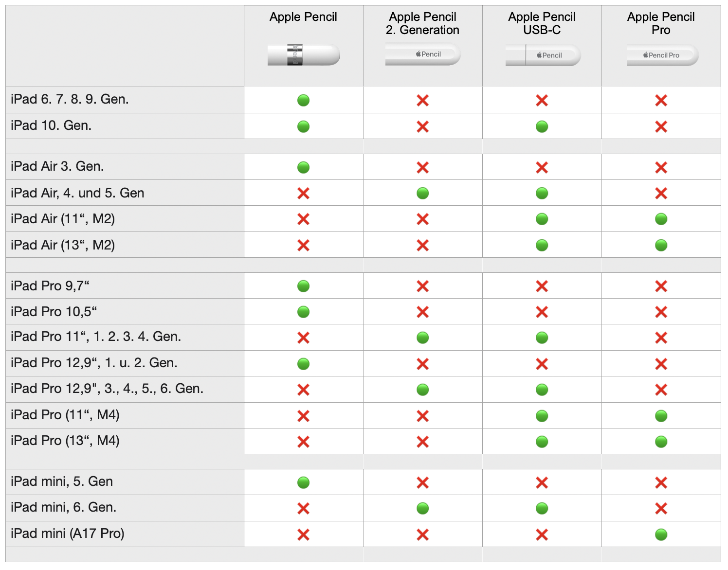Click the green dot for iPad mini (A17 Pro)
The height and width of the screenshot is (570, 728).
661,534
